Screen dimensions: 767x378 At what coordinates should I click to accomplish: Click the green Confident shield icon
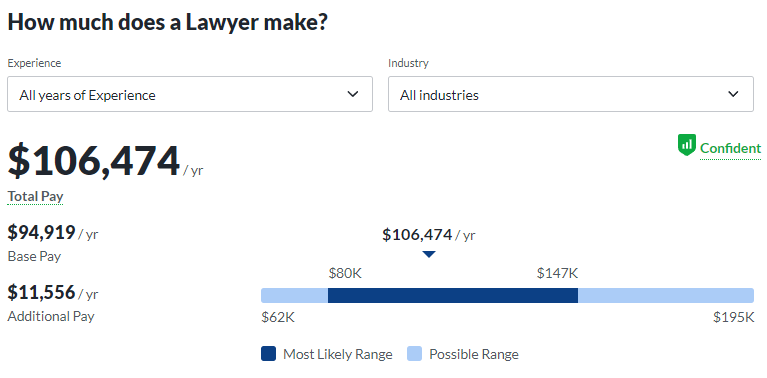687,145
